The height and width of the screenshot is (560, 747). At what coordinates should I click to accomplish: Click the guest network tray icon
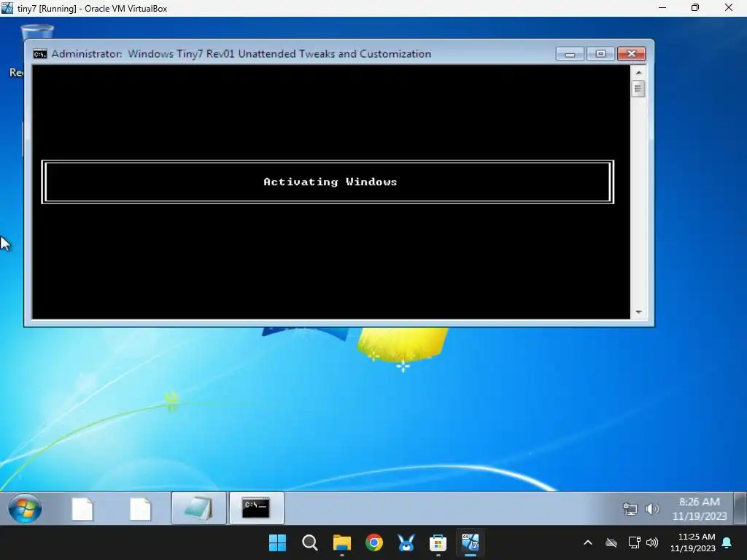point(630,509)
